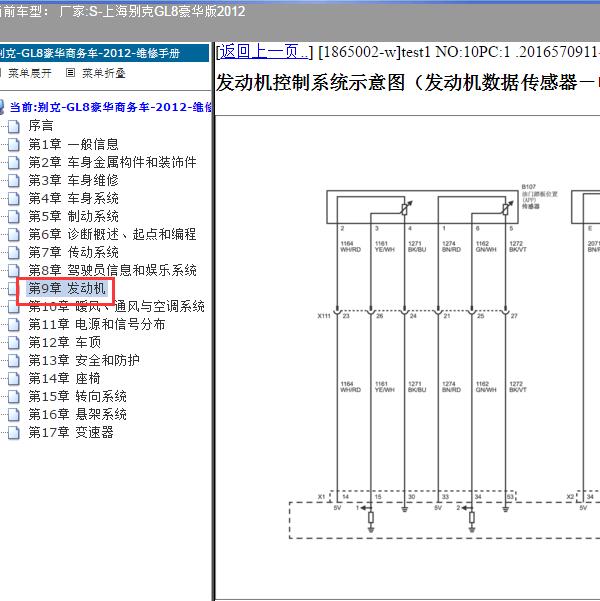The height and width of the screenshot is (601, 600).
Task: Click the page icon beside 第14章
Action: pos(13,379)
